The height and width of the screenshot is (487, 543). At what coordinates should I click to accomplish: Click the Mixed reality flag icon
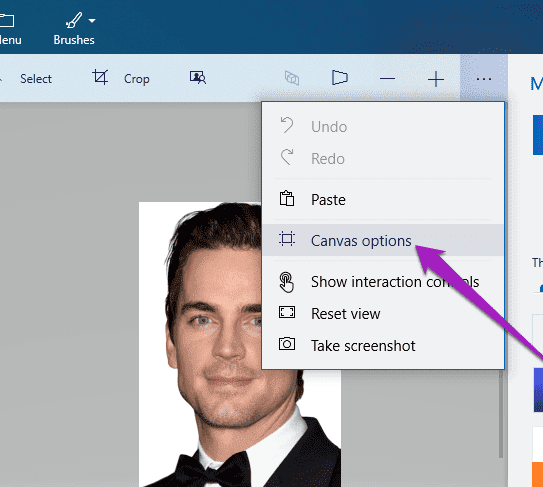click(x=339, y=78)
